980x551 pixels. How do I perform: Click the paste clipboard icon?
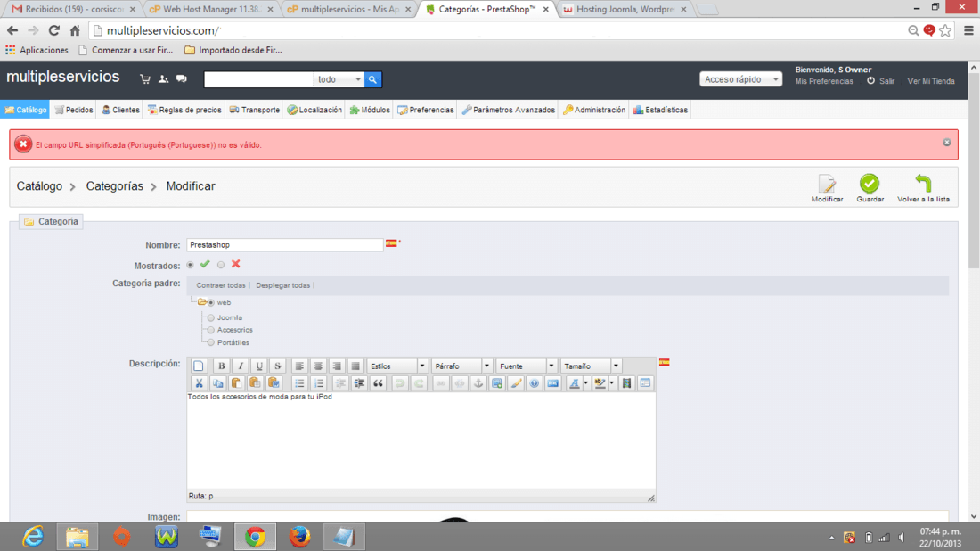coord(236,383)
